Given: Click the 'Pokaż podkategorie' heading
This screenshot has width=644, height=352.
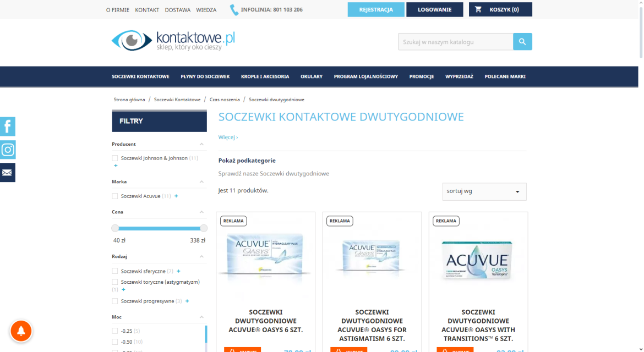Looking at the screenshot, I should pos(247,161).
